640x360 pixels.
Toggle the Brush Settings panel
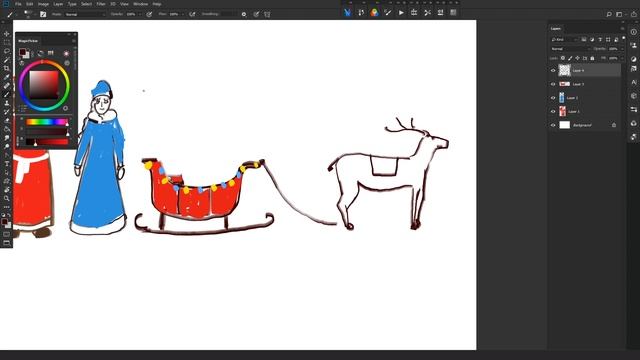(x=43, y=14)
